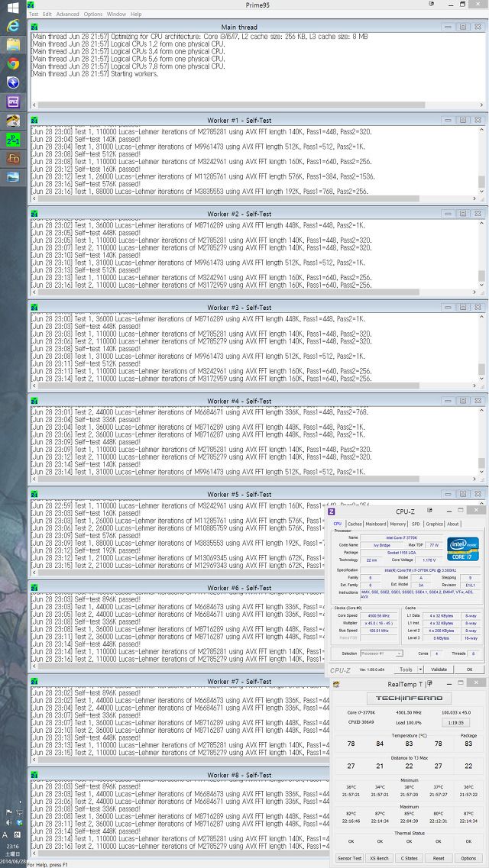
Task: Toggle the IME 'A' input mode indicator
Action: (x=5, y=834)
